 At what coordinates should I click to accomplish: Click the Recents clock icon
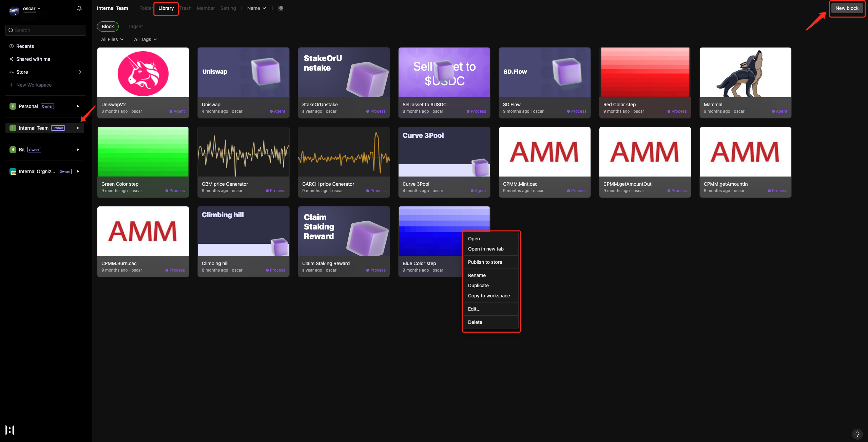12,46
